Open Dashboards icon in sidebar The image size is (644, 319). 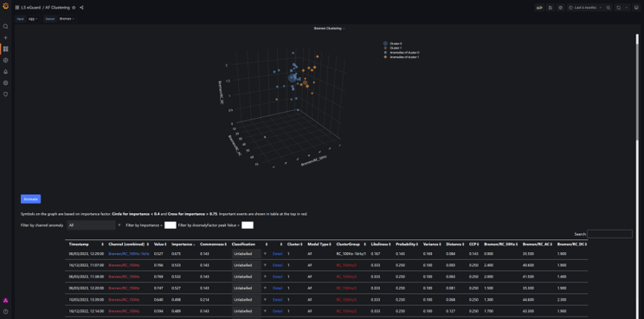point(5,49)
